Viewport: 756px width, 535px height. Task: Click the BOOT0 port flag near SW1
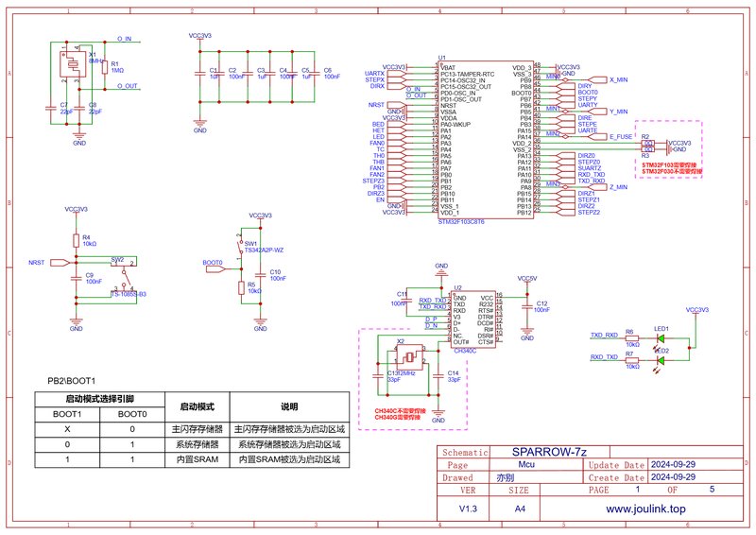coord(215,269)
